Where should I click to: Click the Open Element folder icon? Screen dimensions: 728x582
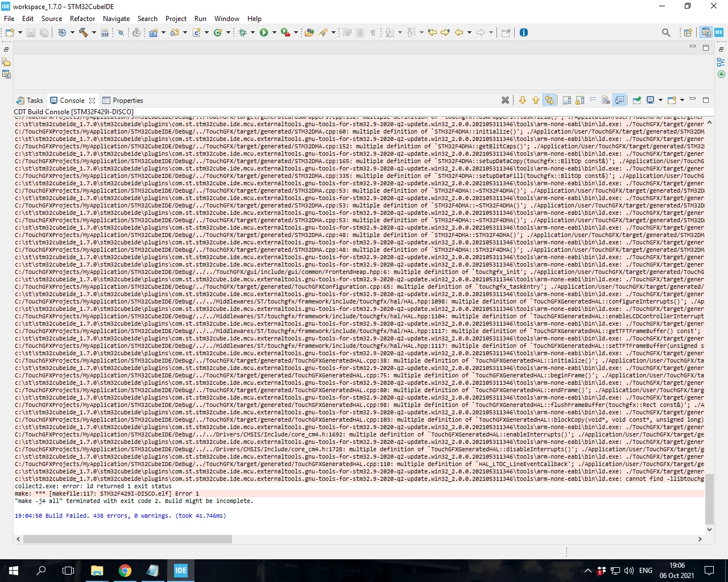[309, 32]
